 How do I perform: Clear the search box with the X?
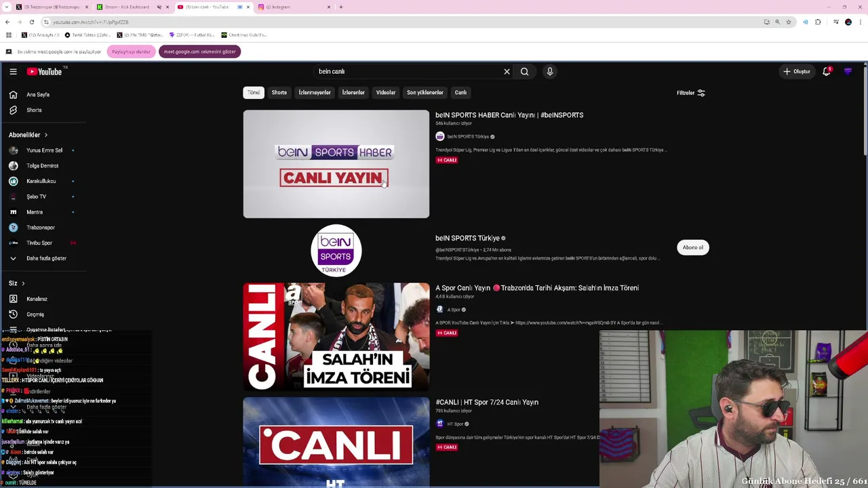pos(507,71)
